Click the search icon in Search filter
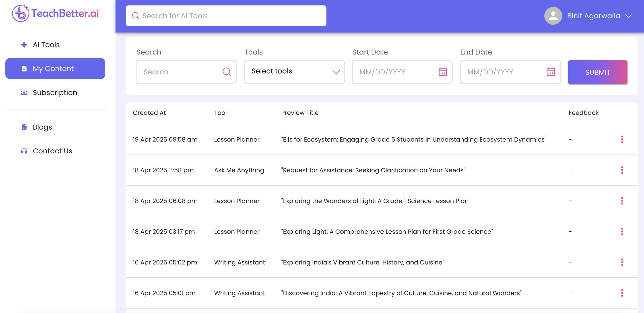 pyautogui.click(x=227, y=72)
